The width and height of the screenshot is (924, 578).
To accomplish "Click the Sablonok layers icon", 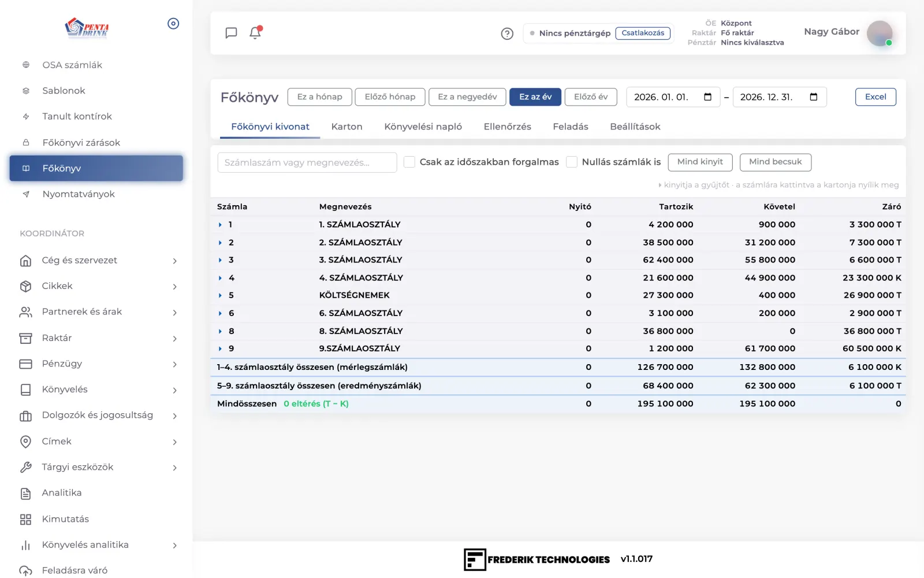I will point(26,91).
